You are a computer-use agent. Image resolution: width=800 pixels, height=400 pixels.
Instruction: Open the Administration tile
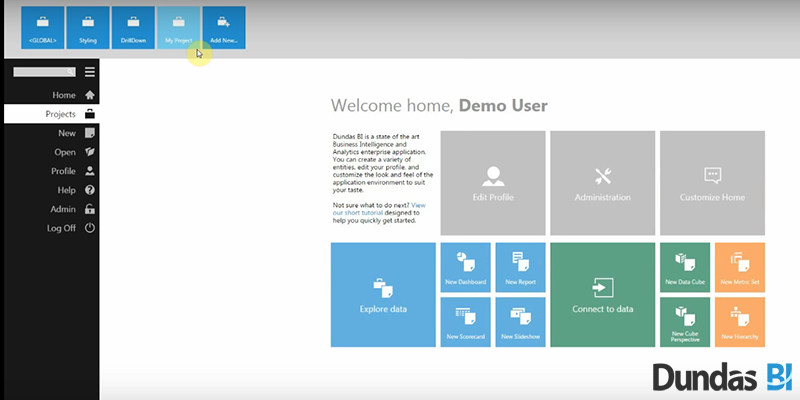point(602,183)
